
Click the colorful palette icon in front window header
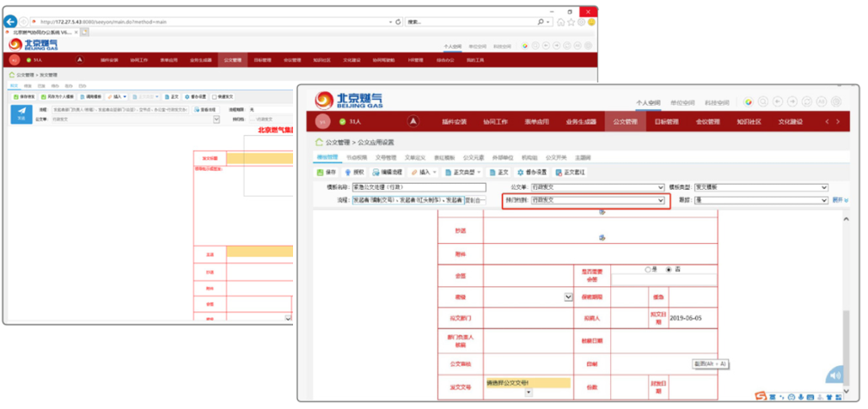749,102
